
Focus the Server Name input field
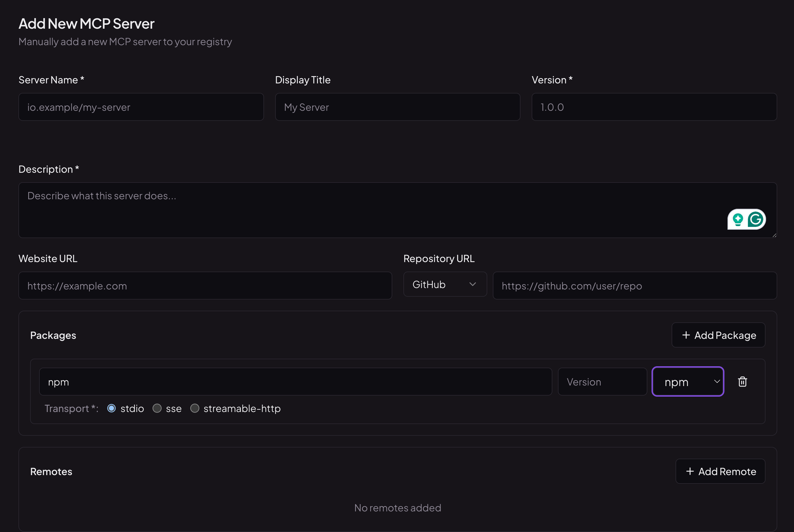(141, 107)
